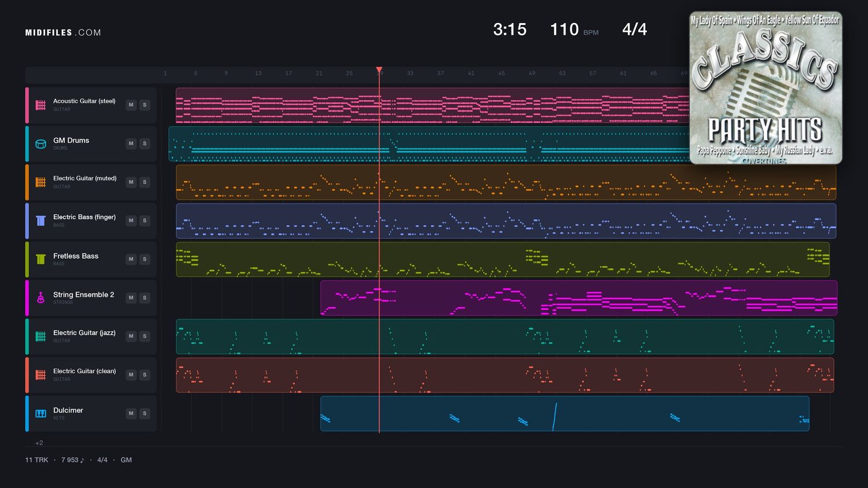This screenshot has height=488, width=868.
Task: Solo the GM Drums track
Action: [x=145, y=143]
